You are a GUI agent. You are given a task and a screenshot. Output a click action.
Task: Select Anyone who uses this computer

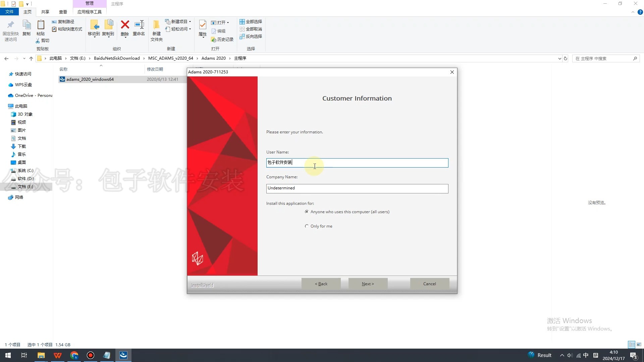pos(307,212)
